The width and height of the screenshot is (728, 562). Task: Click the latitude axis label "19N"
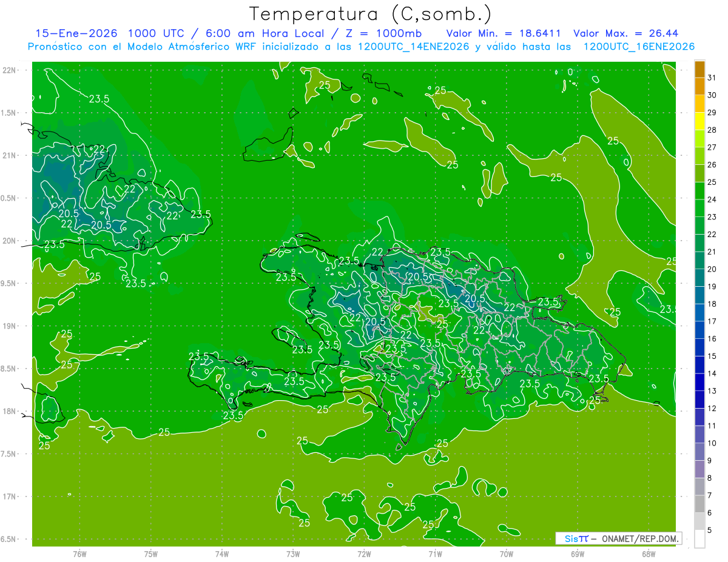(9, 326)
